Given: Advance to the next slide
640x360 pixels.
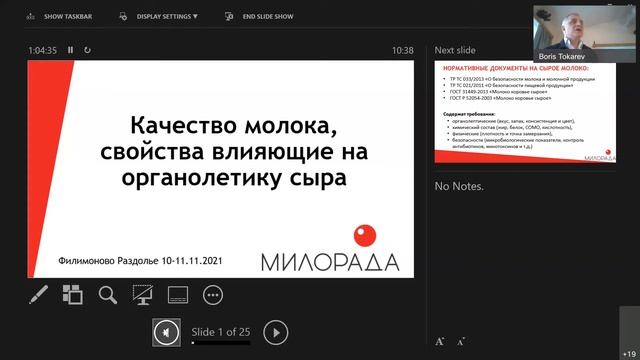Looking at the screenshot, I should point(276,332).
